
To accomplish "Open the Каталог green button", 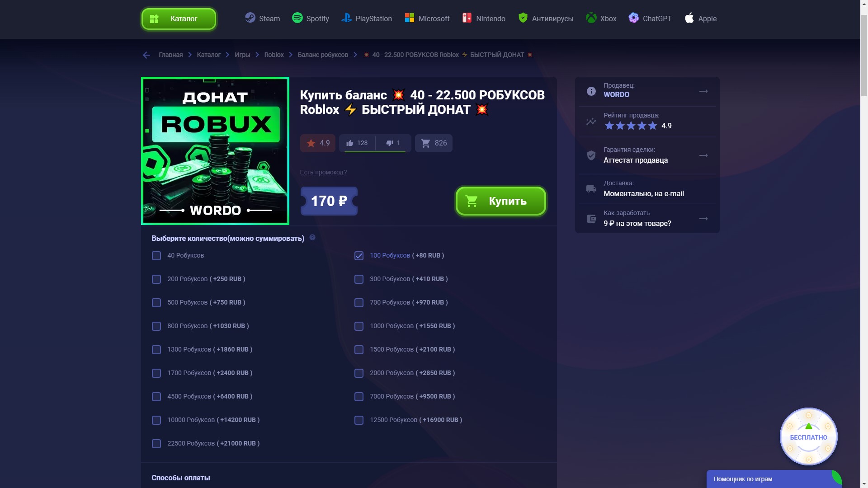I will [179, 19].
